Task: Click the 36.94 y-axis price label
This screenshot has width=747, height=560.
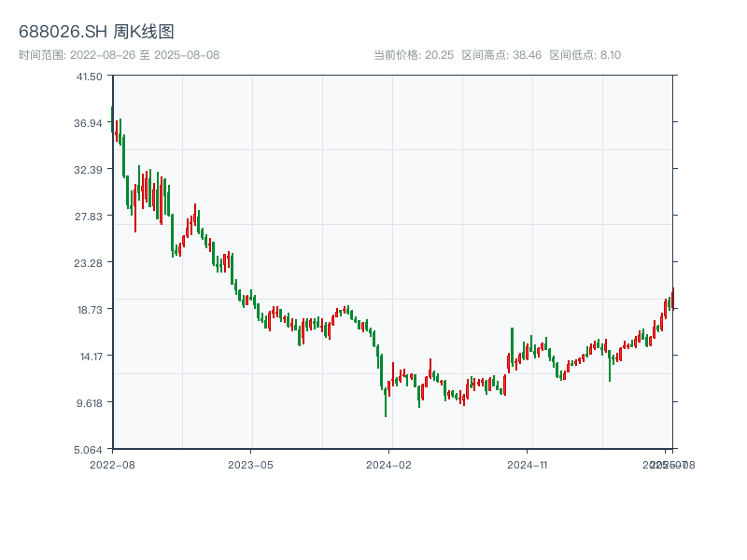Action: 90,123
